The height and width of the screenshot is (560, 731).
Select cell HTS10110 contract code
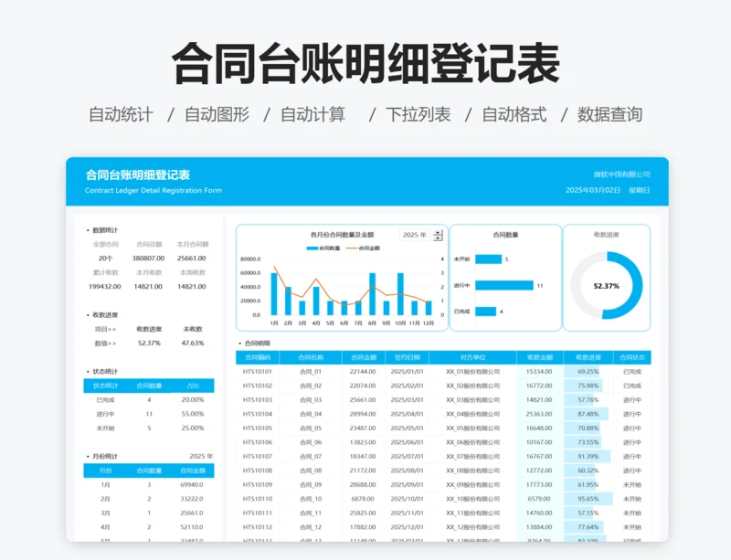point(258,499)
